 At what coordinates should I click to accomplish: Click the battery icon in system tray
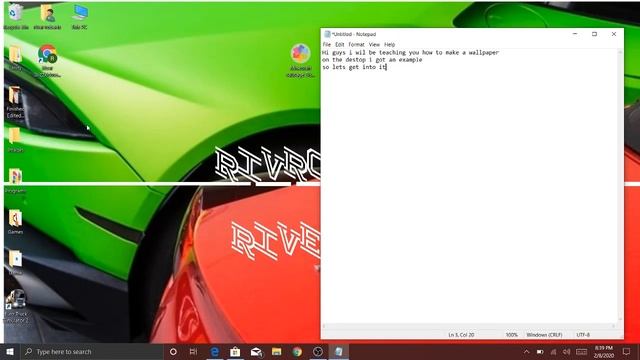pos(540,351)
